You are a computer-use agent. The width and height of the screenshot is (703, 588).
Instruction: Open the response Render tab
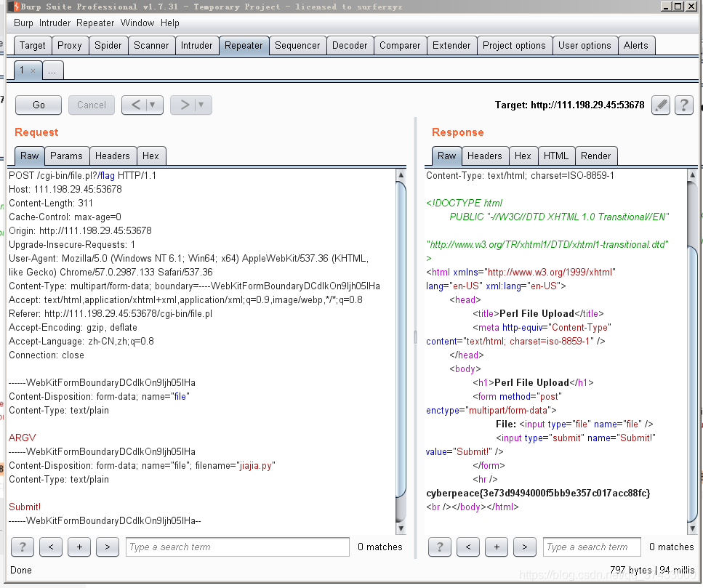pyautogui.click(x=596, y=156)
